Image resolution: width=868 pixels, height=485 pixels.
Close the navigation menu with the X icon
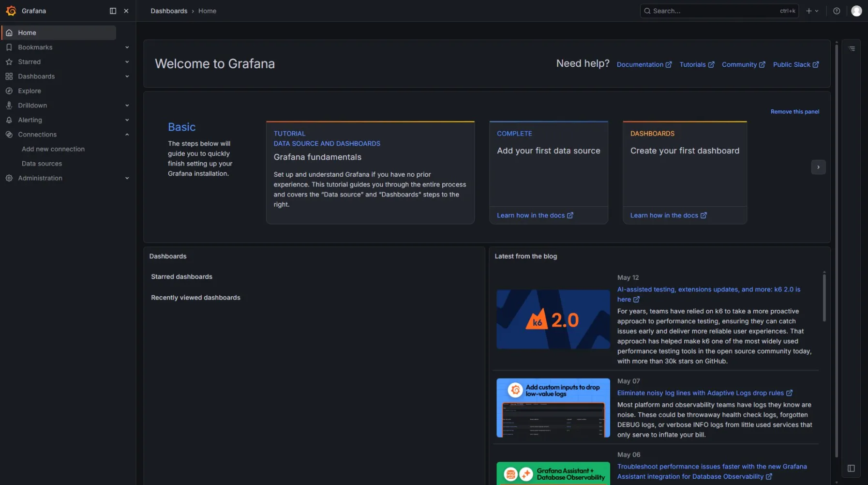pos(126,11)
